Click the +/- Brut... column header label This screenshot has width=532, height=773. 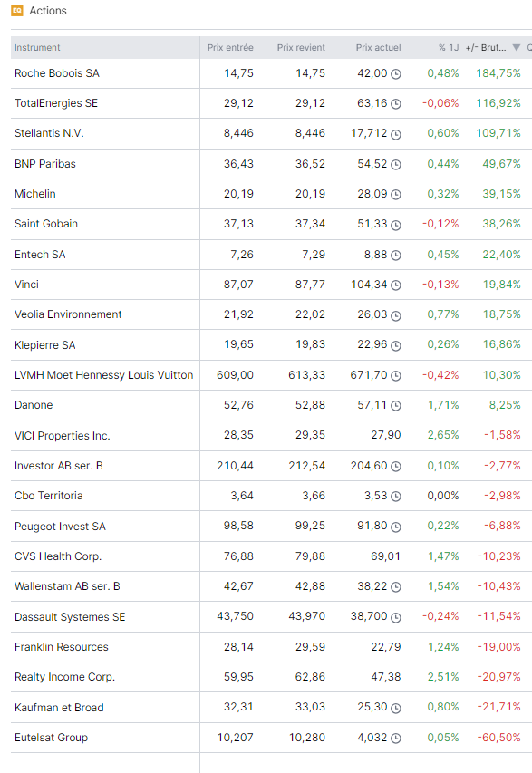pos(486,48)
